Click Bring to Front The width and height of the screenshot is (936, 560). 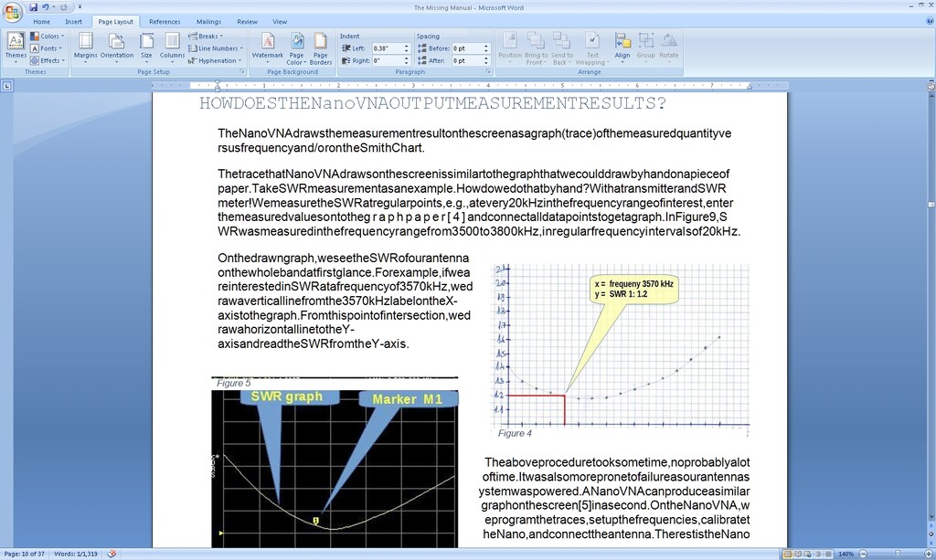click(x=536, y=48)
